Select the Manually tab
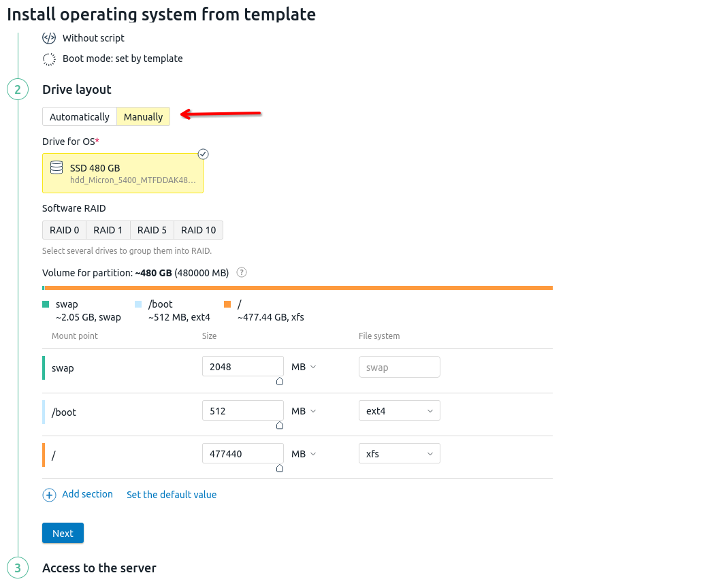 143,116
